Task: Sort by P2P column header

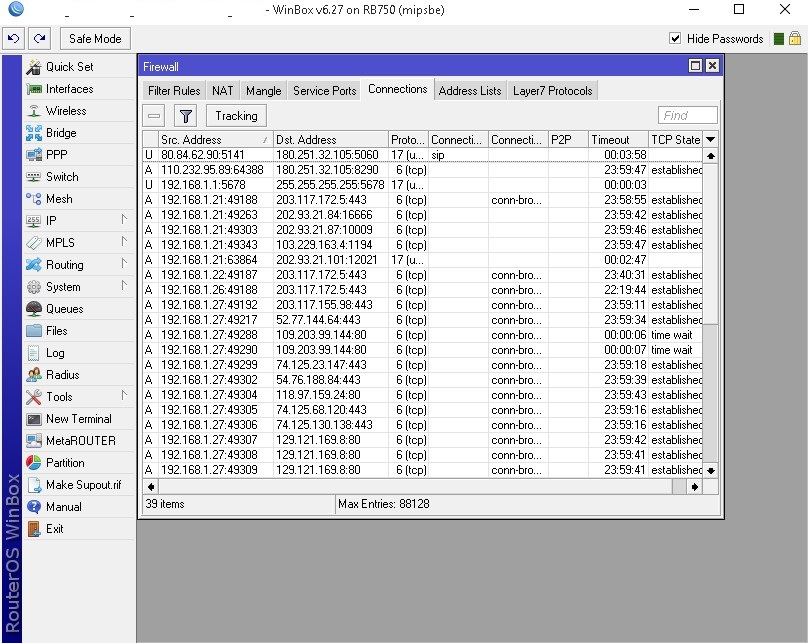Action: pyautogui.click(x=568, y=140)
